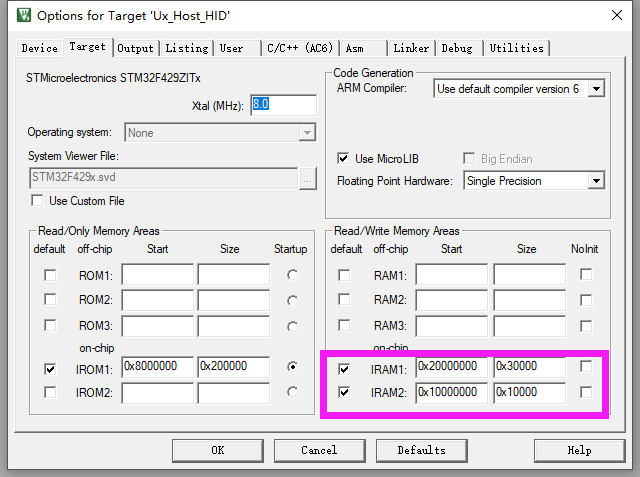Click the IROM1 Start address field
Image resolution: width=640 pixels, height=477 pixels.
(157, 367)
